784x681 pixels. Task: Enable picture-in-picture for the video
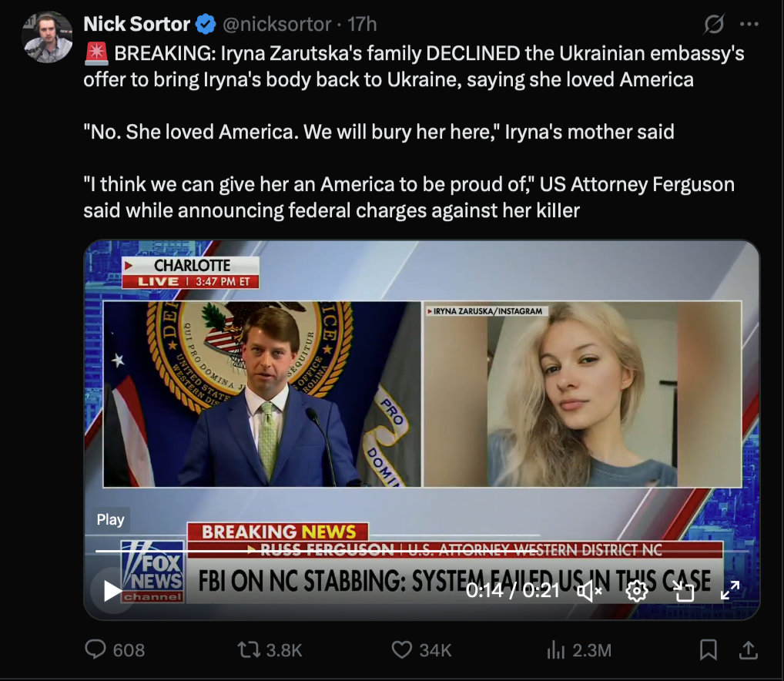683,591
